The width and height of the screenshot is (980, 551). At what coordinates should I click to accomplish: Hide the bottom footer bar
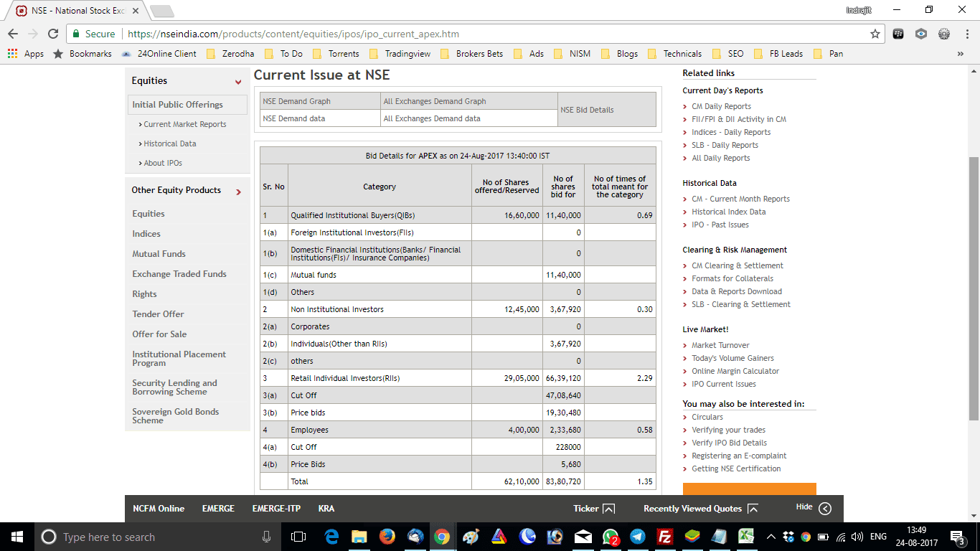814,508
